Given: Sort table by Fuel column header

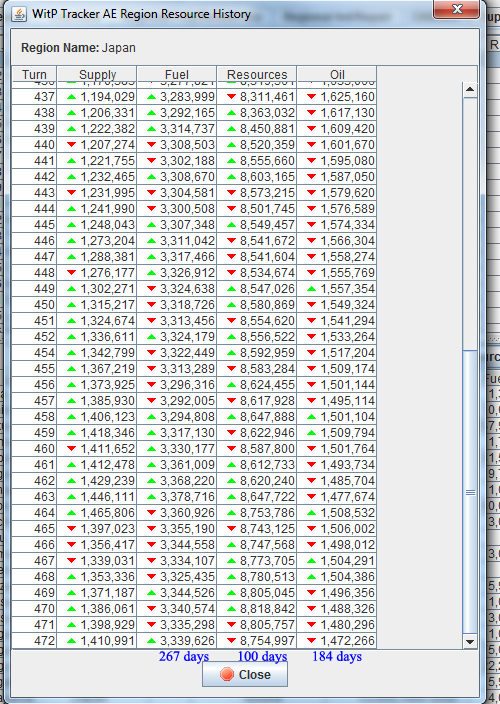Looking at the screenshot, I should pos(177,74).
